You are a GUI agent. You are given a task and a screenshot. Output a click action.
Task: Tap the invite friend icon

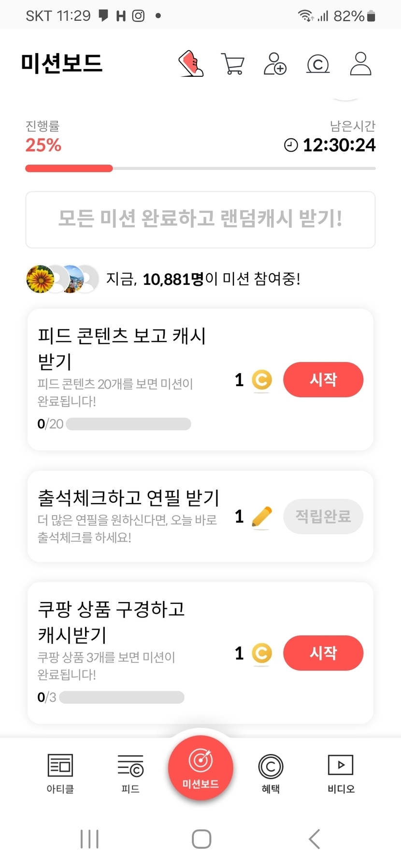[x=275, y=64]
